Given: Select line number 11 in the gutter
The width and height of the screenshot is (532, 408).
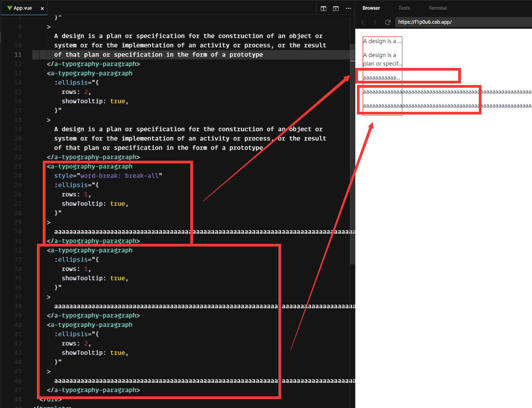Looking at the screenshot, I should [18, 54].
